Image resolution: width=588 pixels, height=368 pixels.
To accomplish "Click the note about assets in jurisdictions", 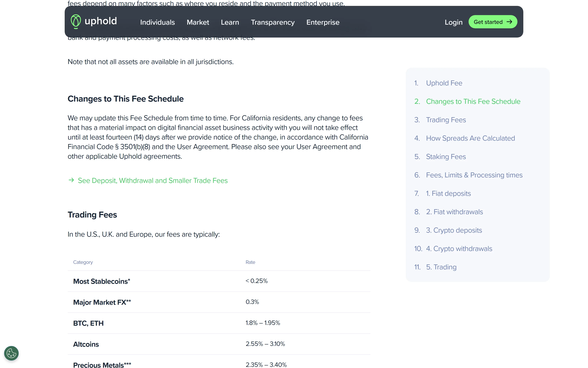I will point(150,62).
